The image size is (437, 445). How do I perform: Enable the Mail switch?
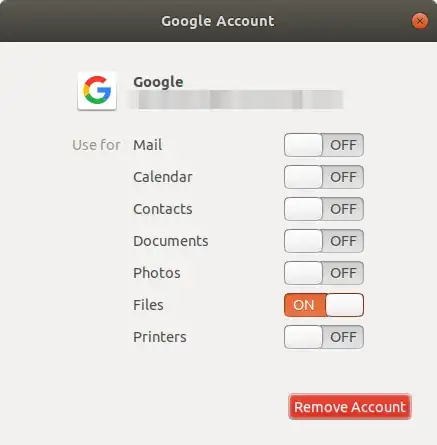click(x=324, y=145)
